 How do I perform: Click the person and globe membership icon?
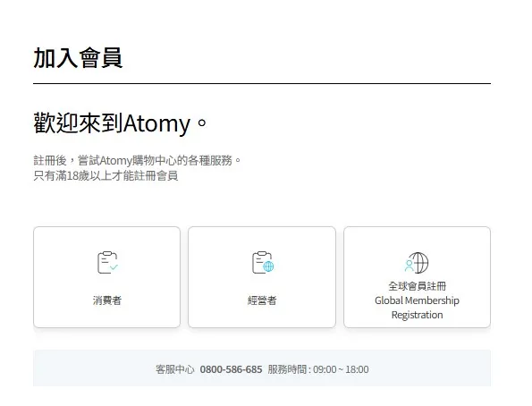tap(417, 262)
